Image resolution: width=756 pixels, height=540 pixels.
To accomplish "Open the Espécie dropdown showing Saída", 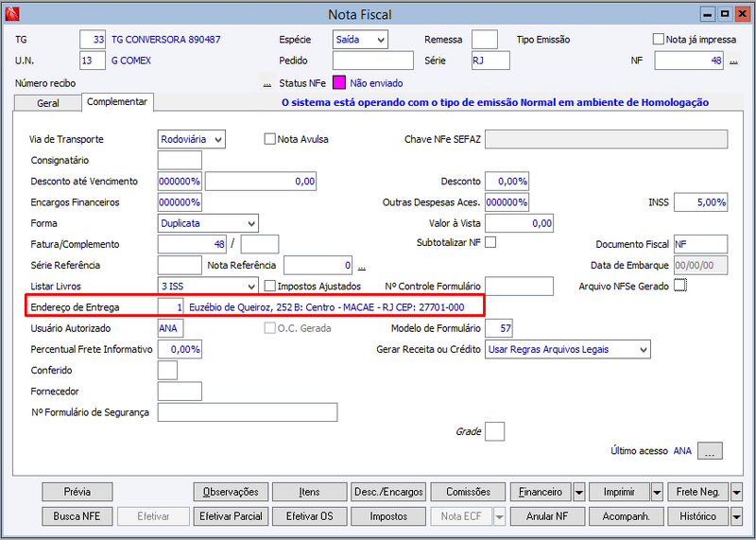I will (360, 40).
